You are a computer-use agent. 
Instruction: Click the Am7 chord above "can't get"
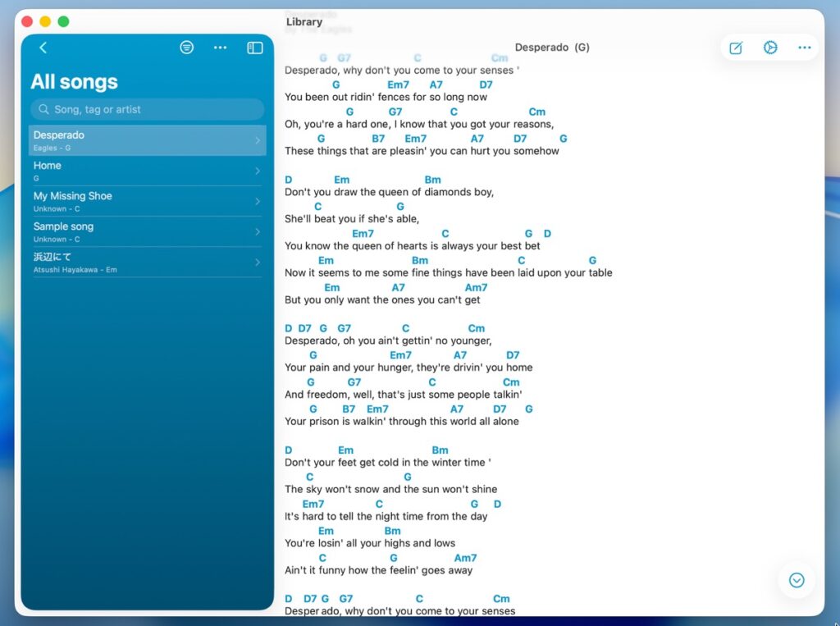476,287
